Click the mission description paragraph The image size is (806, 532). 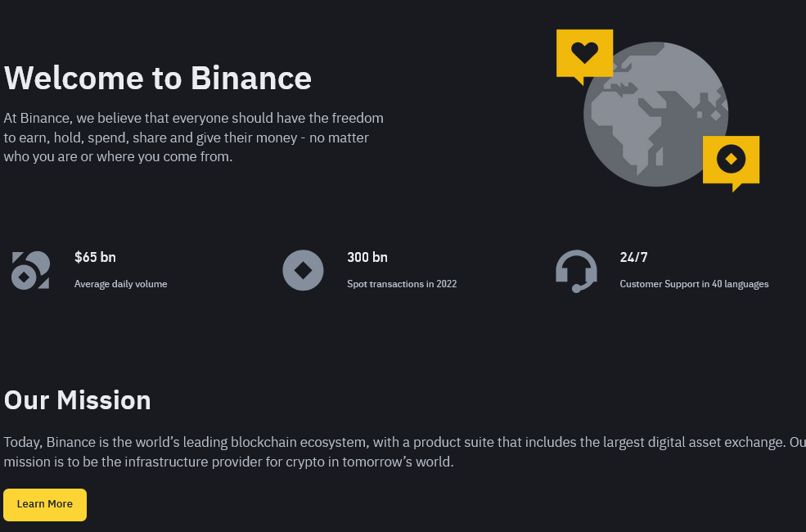pos(404,452)
